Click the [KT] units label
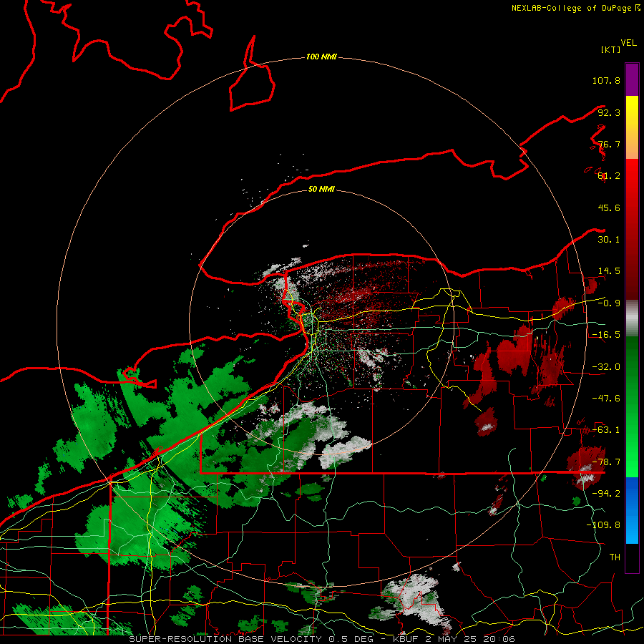 (611, 49)
